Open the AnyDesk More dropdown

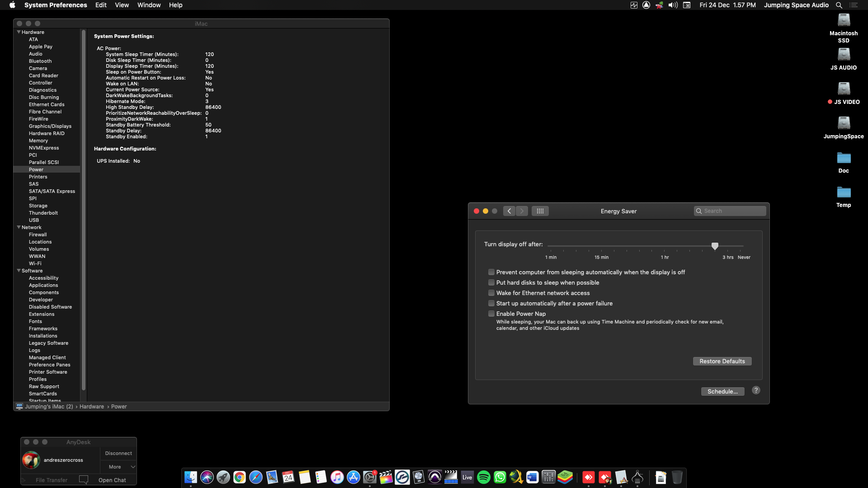[118, 467]
